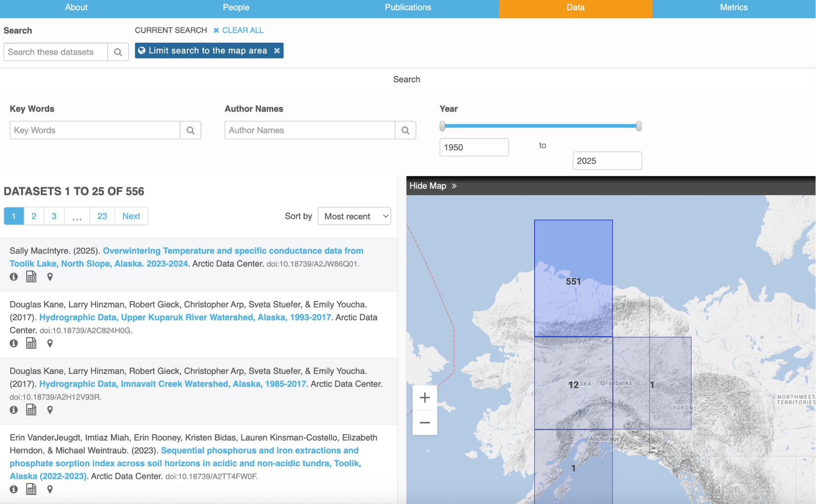Expand hidden pages via the ellipsis pagination button

click(x=77, y=216)
